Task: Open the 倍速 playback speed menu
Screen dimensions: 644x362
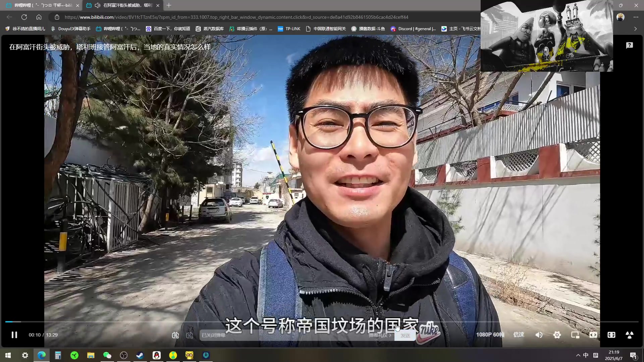Action: click(519, 335)
